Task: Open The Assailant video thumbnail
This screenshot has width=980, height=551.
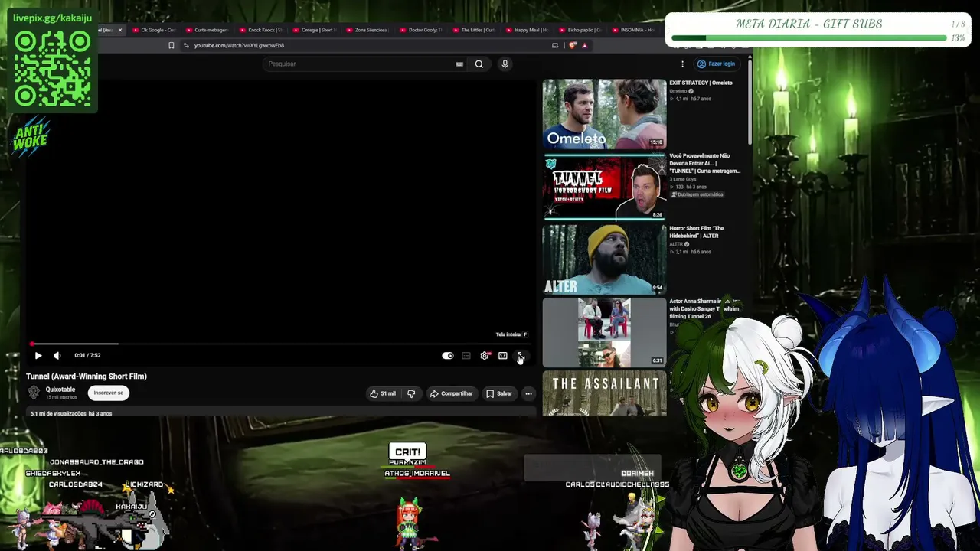Action: coord(605,393)
